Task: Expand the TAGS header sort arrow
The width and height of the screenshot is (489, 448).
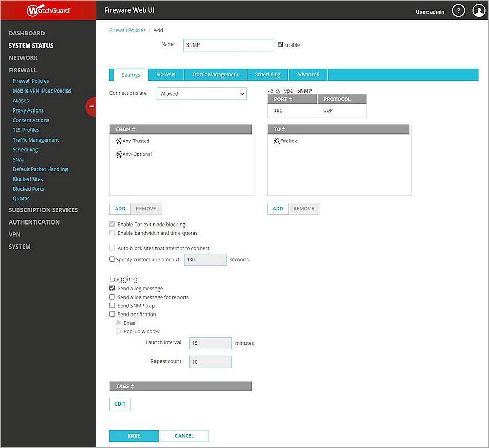Action: [x=133, y=386]
